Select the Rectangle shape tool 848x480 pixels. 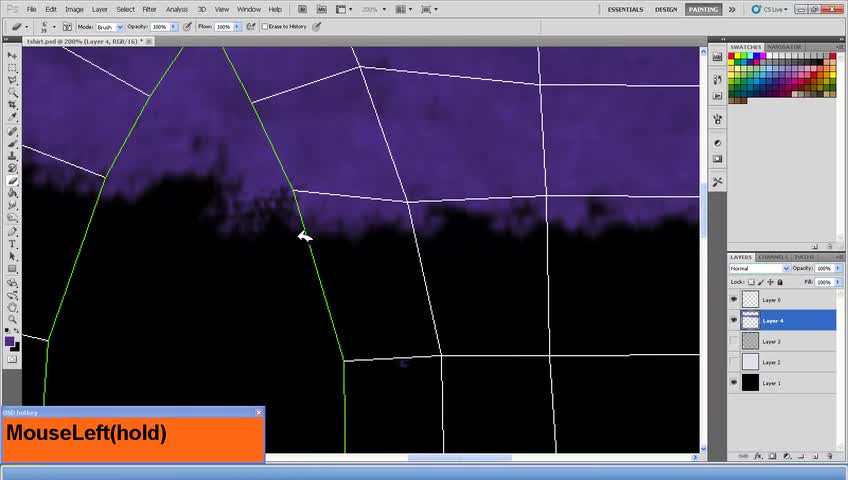pyautogui.click(x=12, y=269)
